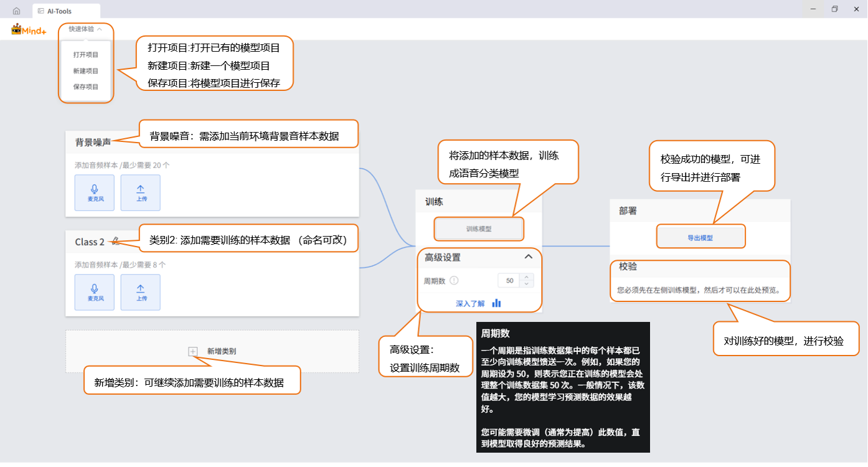Click the Mind+ logo

(x=29, y=29)
